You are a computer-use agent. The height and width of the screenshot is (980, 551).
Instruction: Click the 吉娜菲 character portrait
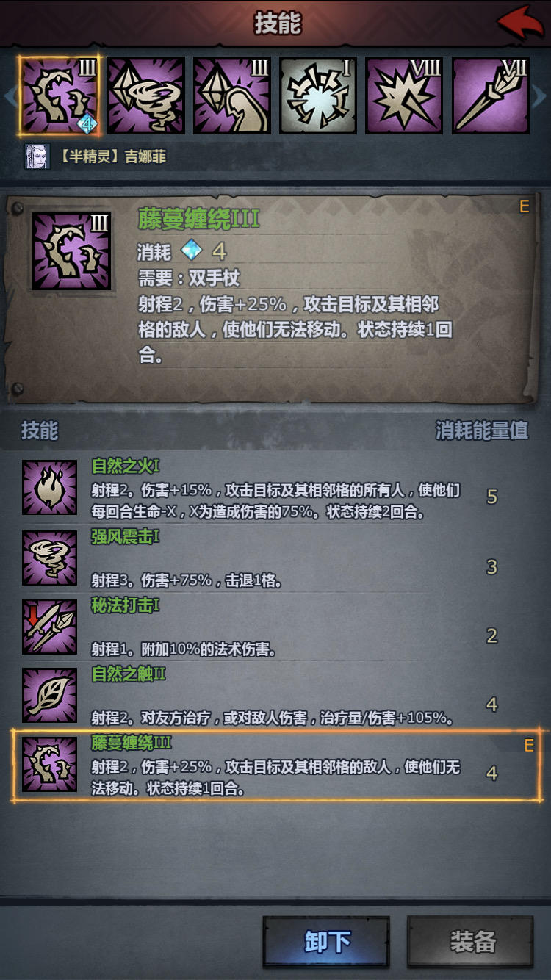[37, 156]
